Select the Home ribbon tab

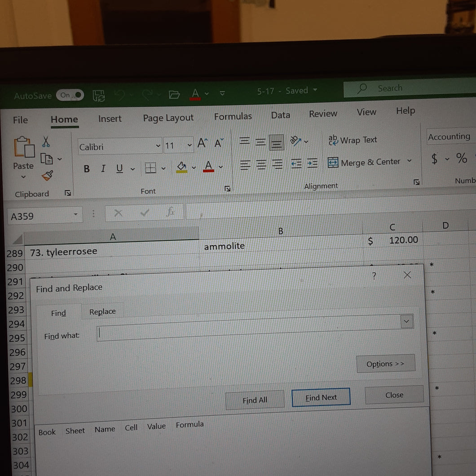[64, 119]
